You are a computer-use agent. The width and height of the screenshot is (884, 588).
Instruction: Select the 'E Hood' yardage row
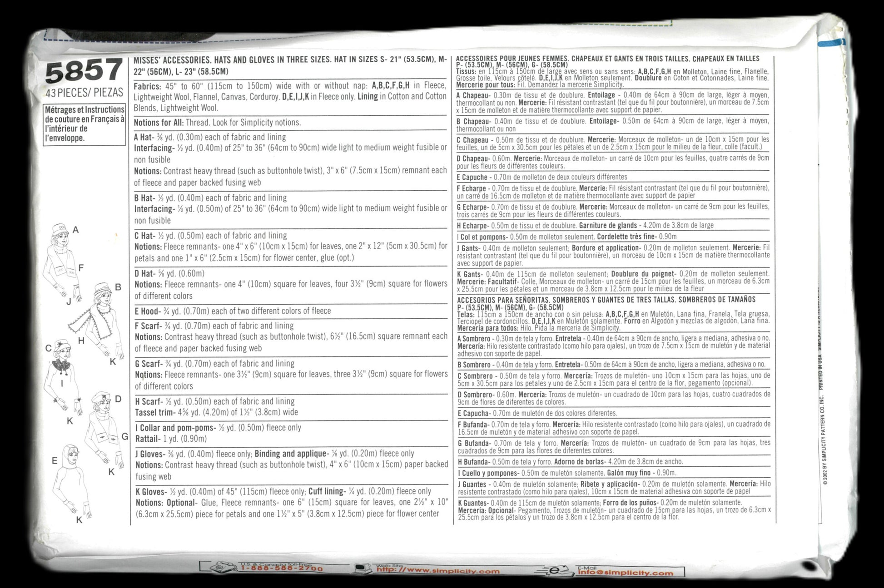[232, 311]
